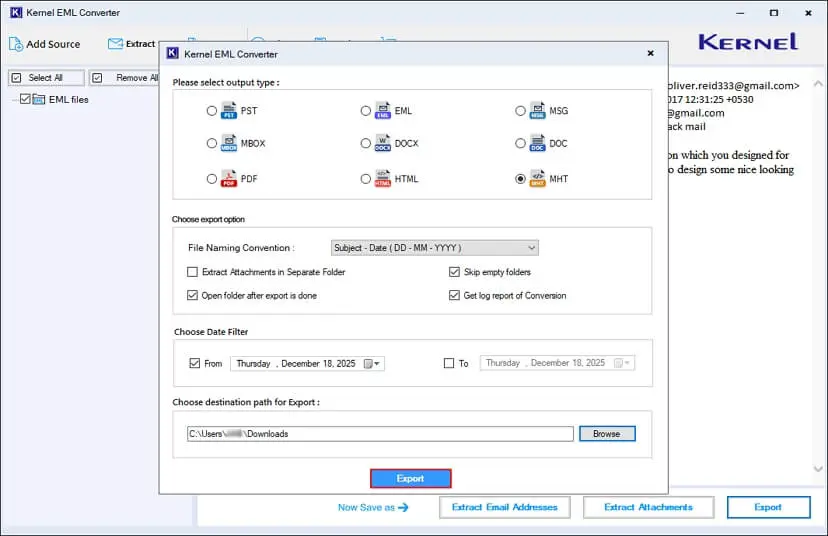Click the red-outlined Export button in dialog
Image resolution: width=828 pixels, height=536 pixels.
click(411, 478)
